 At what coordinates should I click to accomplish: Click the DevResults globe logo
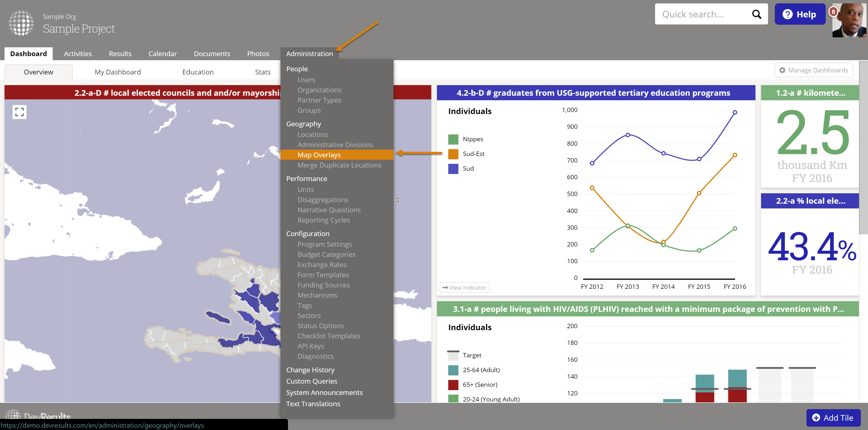click(21, 23)
